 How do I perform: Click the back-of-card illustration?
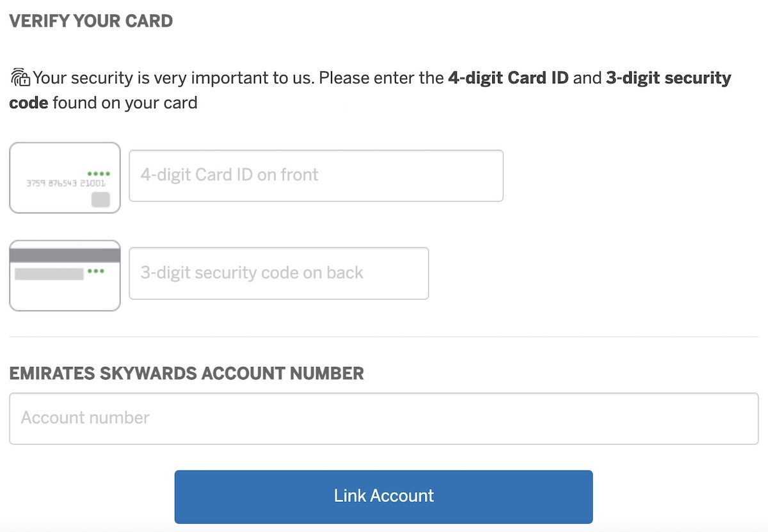click(65, 275)
